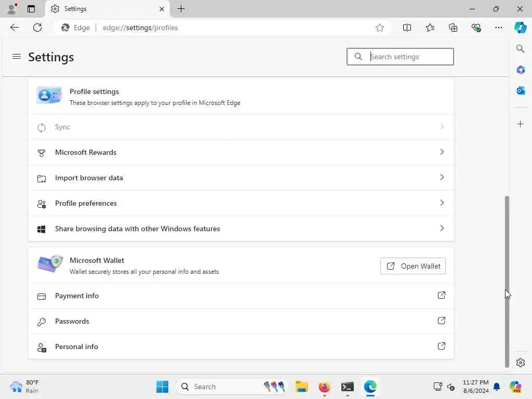Refresh the page with reload icon
This screenshot has width=532, height=399.
point(37,28)
